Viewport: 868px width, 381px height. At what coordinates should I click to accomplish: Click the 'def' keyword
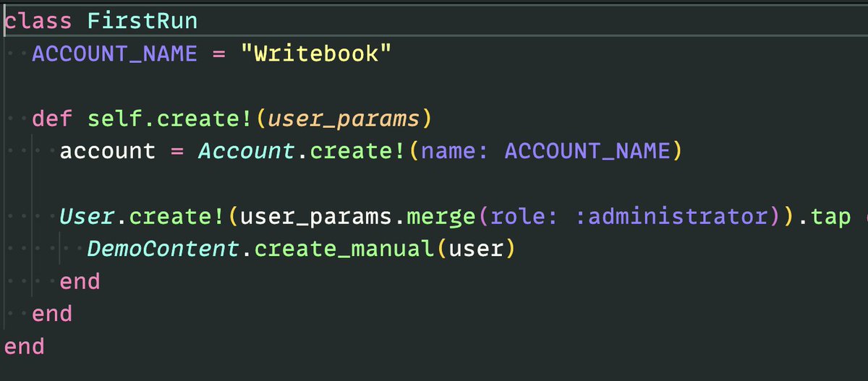coord(52,119)
